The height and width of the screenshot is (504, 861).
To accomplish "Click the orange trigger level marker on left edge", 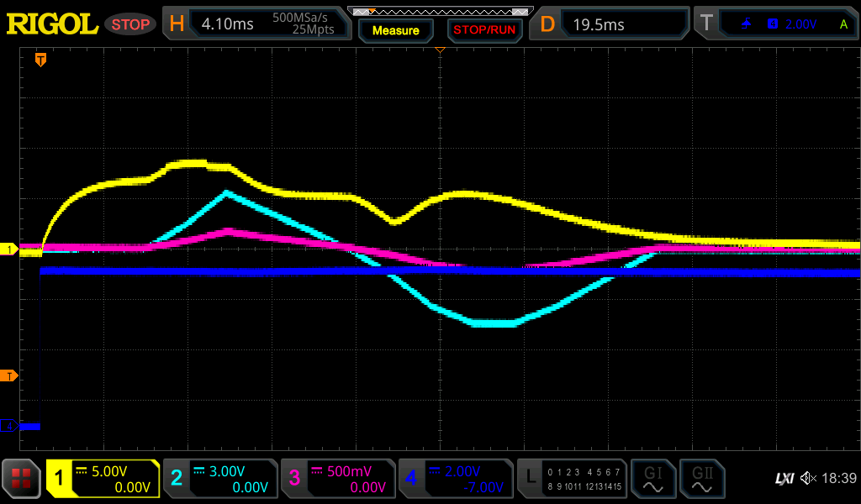I will [x=9, y=375].
